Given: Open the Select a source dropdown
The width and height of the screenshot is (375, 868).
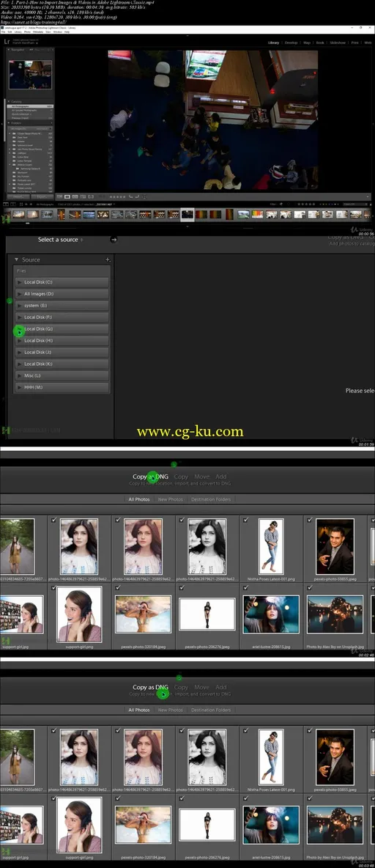Looking at the screenshot, I should (61, 240).
